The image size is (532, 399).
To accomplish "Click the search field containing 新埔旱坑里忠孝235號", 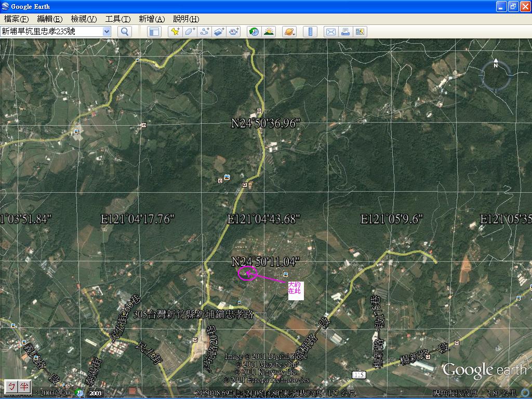I will [51, 32].
